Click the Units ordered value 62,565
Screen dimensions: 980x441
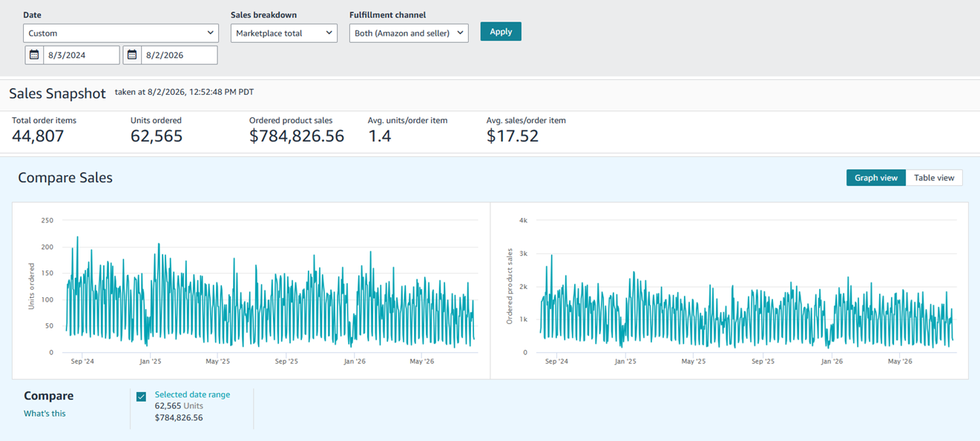pyautogui.click(x=157, y=136)
